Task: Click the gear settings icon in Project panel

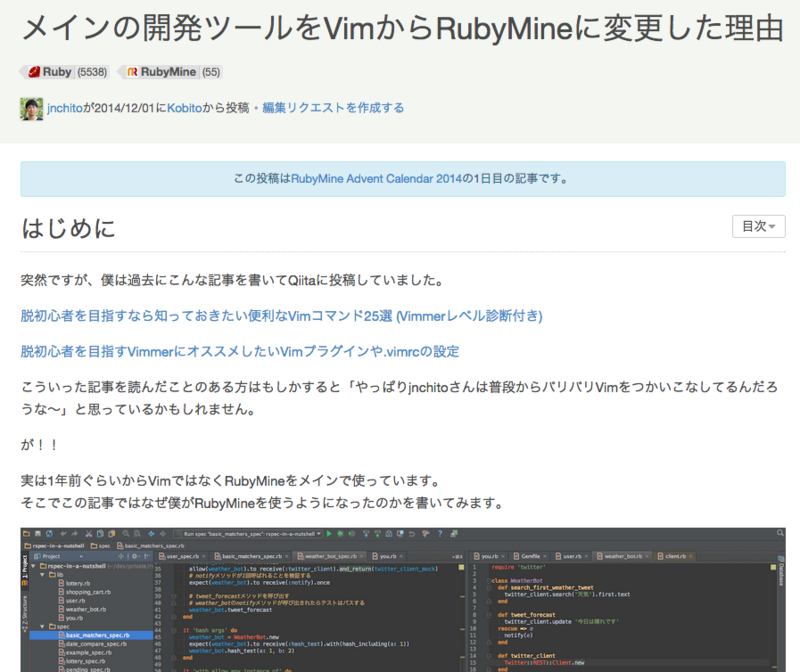Action: pos(135,556)
